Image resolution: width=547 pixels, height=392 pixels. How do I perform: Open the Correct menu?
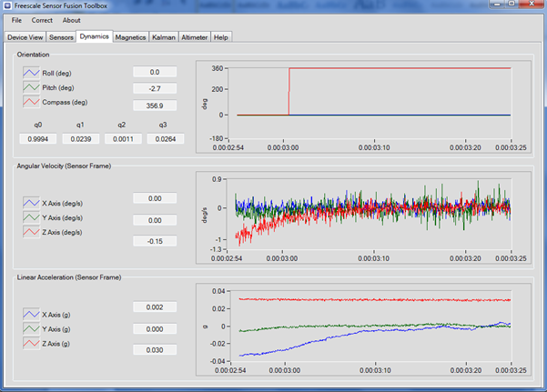click(42, 20)
